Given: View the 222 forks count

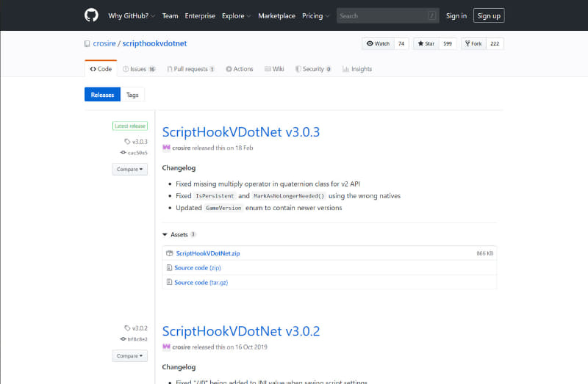Looking at the screenshot, I should [x=495, y=43].
